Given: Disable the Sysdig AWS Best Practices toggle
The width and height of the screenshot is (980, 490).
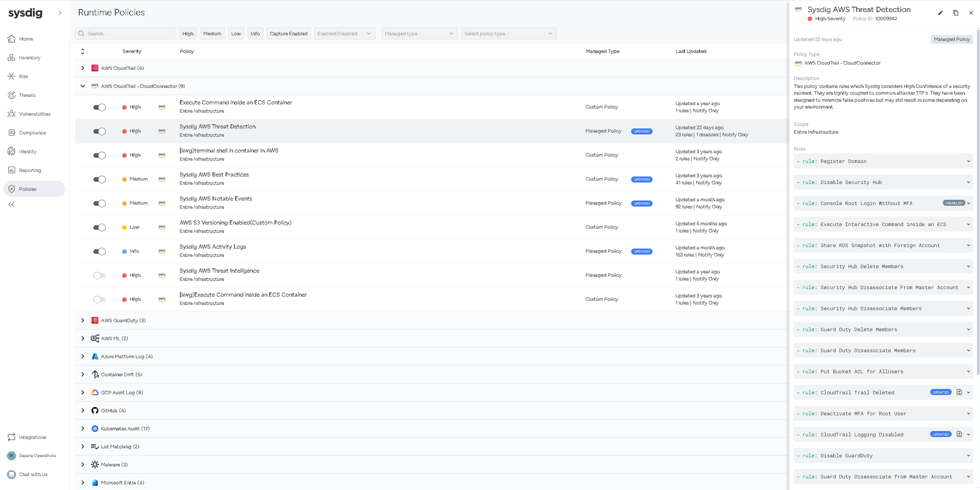Looking at the screenshot, I should [99, 179].
